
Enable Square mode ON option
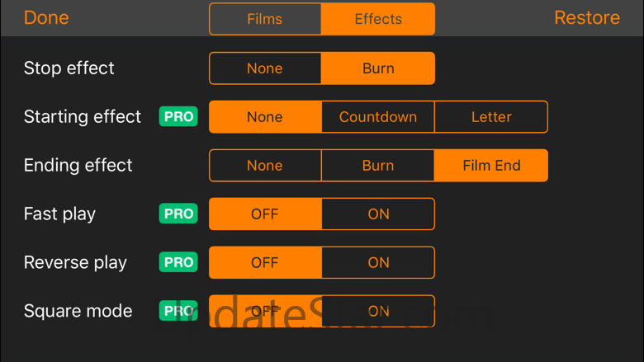378,311
